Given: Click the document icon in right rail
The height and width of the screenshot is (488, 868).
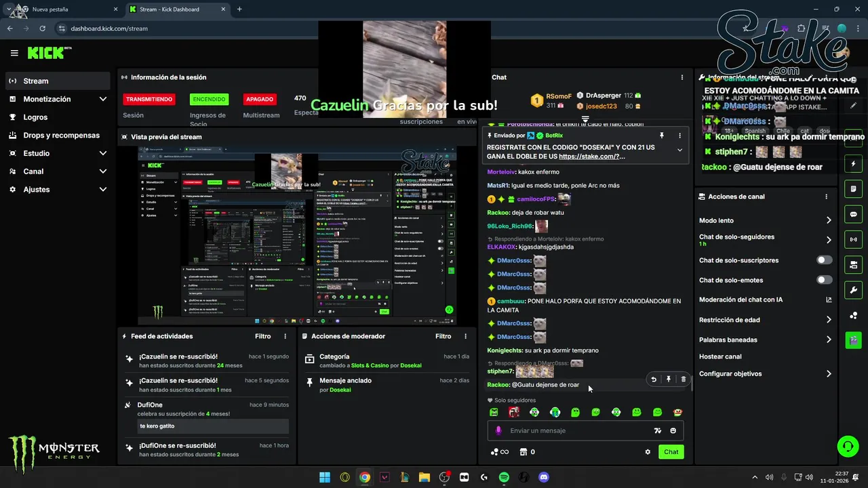Looking at the screenshot, I should pyautogui.click(x=853, y=188).
